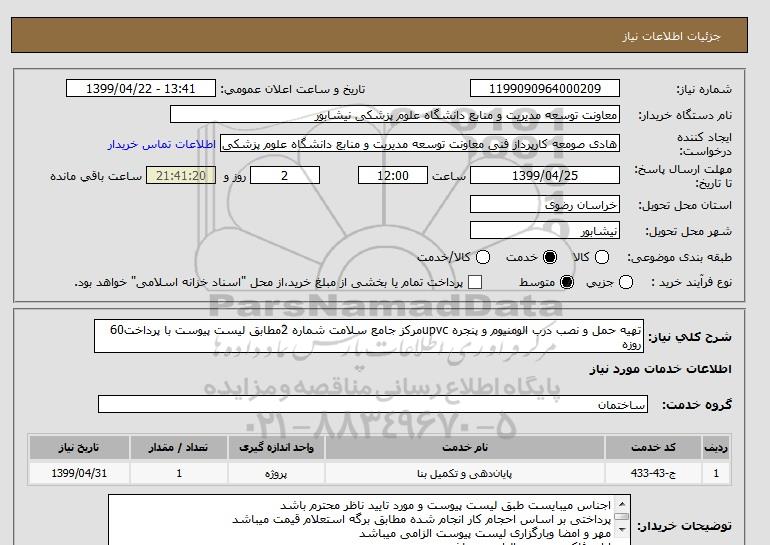Screen dimensions: 770x545
Task: Click the شماره نیاز field 1199090964000209
Action: (x=545, y=89)
